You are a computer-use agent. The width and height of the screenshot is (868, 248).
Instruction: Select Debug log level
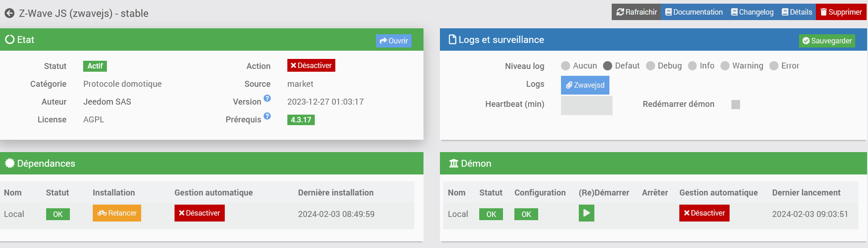pyautogui.click(x=651, y=66)
